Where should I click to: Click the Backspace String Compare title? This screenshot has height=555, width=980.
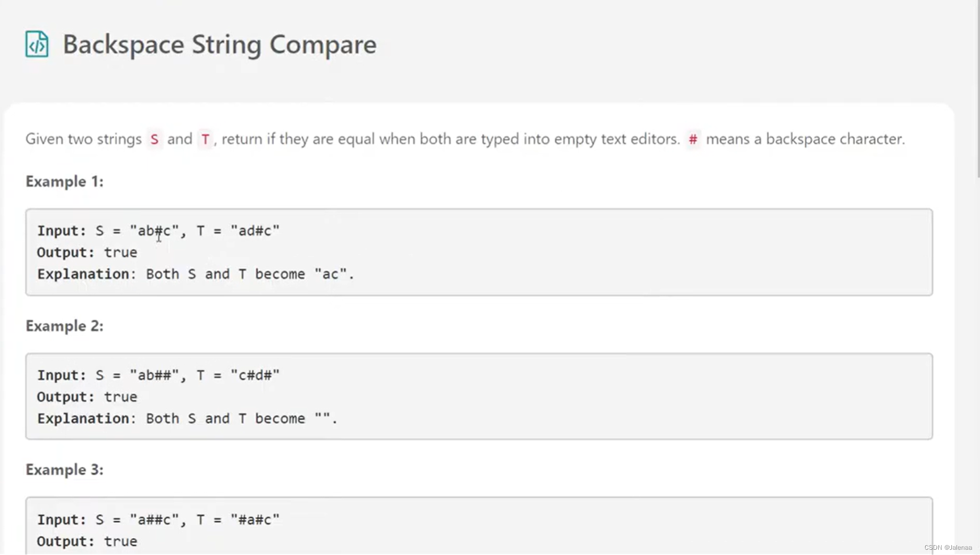(219, 44)
